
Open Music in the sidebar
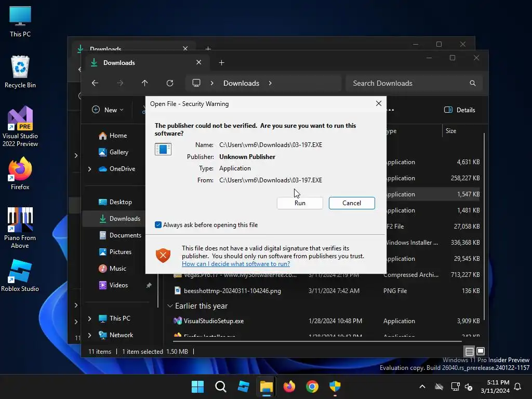coord(113,269)
